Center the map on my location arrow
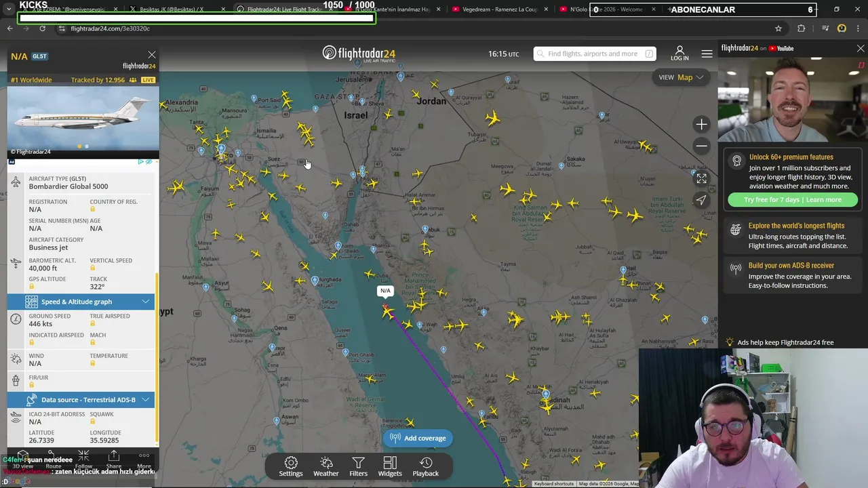 pyautogui.click(x=701, y=199)
